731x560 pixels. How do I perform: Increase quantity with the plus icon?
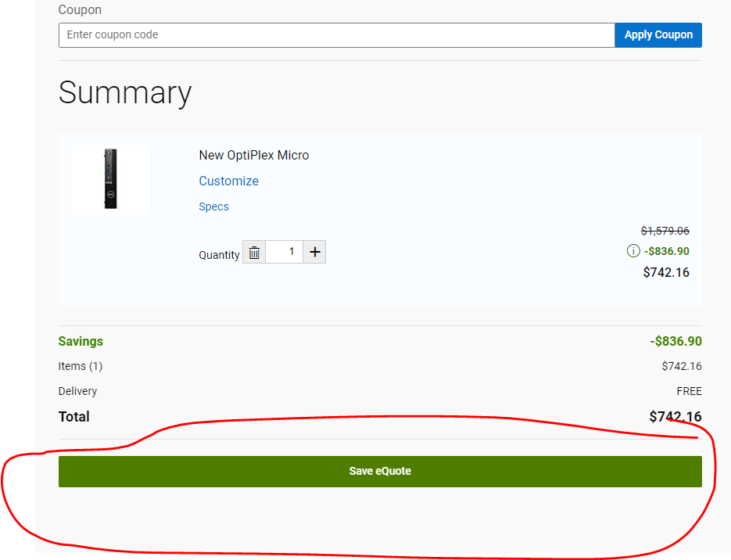pos(314,252)
